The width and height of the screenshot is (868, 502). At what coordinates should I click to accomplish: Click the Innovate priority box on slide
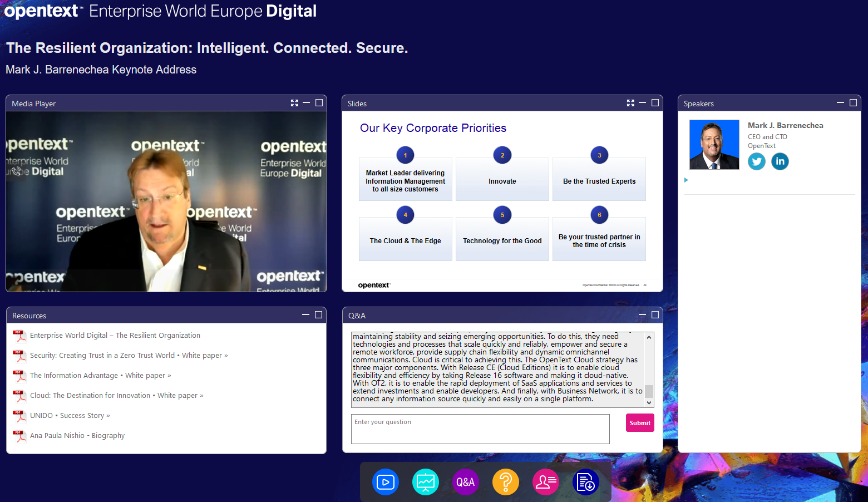coord(502,179)
